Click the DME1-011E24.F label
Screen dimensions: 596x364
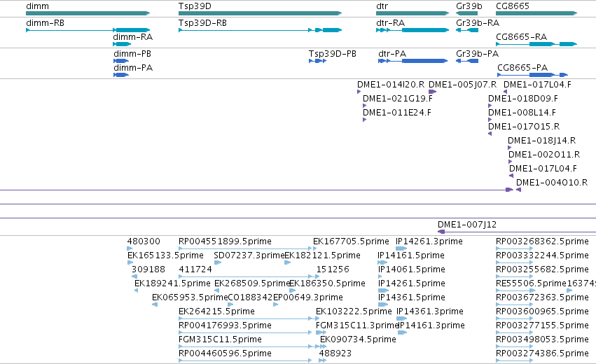tap(397, 113)
